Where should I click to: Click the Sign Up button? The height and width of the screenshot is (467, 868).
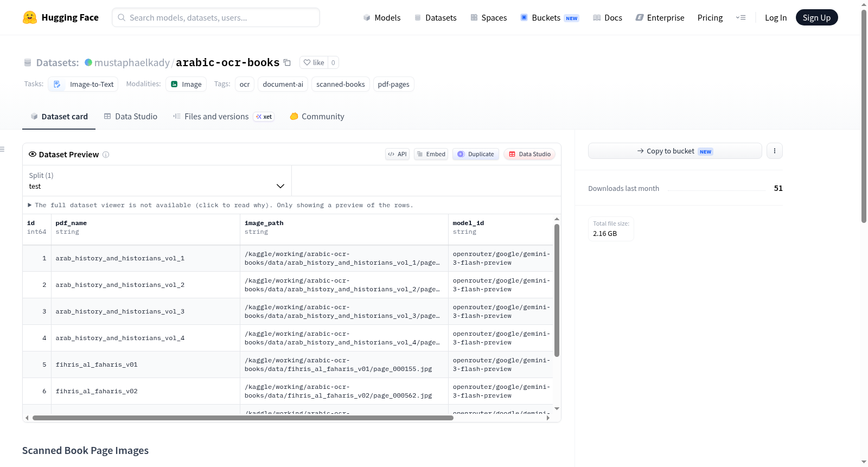pos(816,17)
